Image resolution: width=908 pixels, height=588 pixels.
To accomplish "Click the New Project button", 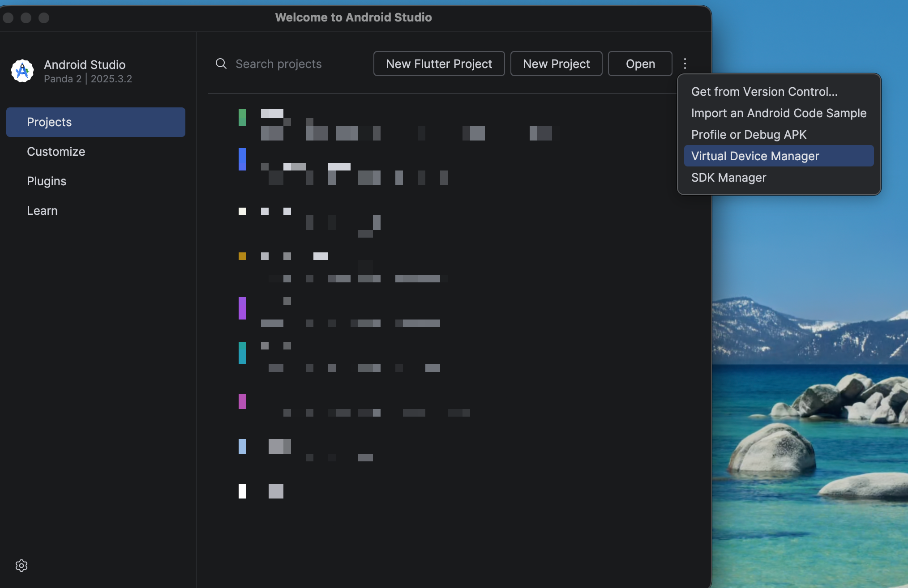I will click(x=556, y=64).
